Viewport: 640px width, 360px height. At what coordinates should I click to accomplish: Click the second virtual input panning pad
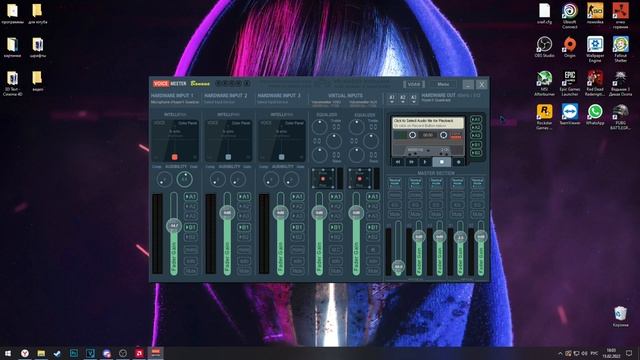[360, 178]
